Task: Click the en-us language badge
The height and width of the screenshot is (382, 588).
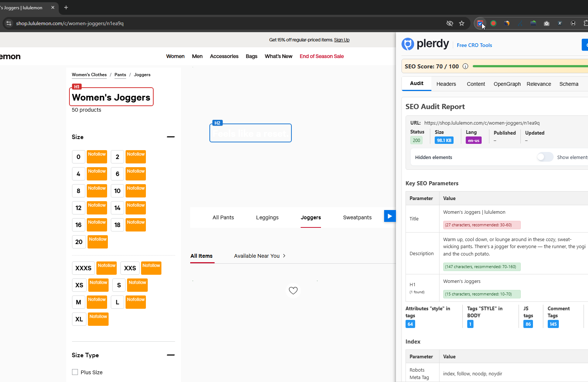Action: point(474,141)
